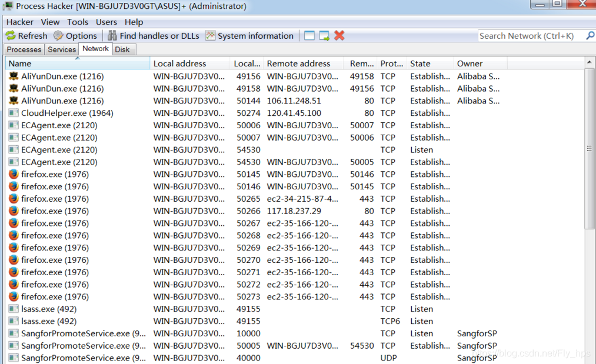Click firefox icon on local port 50267 row
Image resolution: width=596 pixels, height=364 pixels.
[x=14, y=223]
